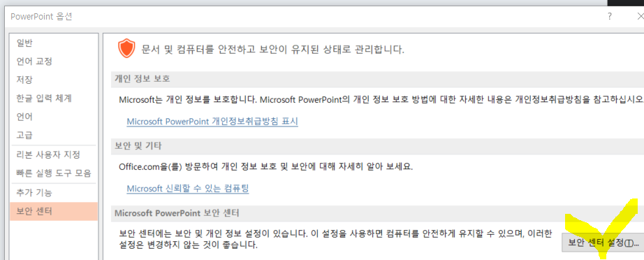Open 리본 사용자 지정 settings
Viewport: 644px width, 260px height.
coord(53,155)
